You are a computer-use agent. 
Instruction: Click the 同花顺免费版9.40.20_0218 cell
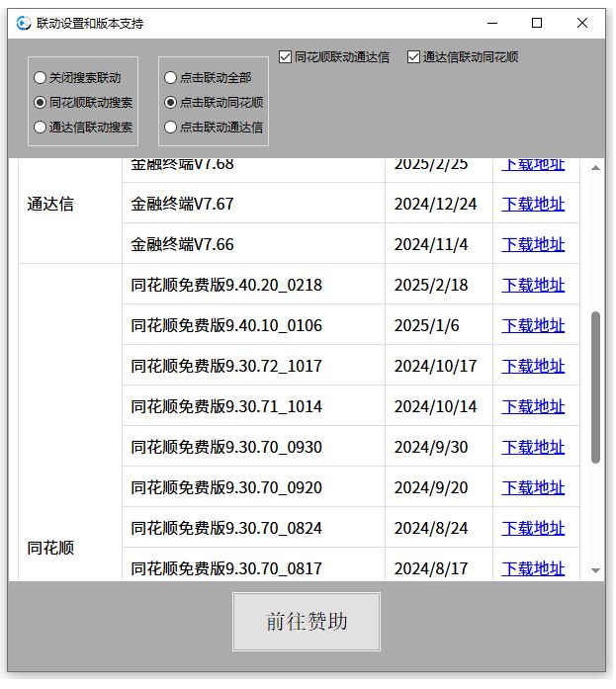coord(253,285)
